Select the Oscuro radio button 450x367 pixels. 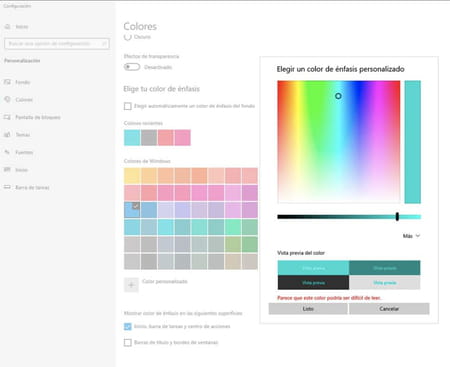pyautogui.click(x=128, y=37)
